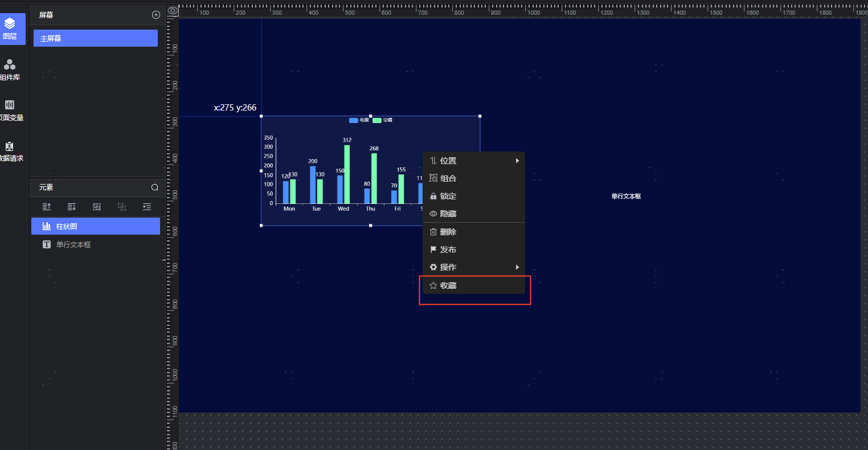The height and width of the screenshot is (450, 868).
Task: Choose 锁定 to lock the element
Action: 448,196
